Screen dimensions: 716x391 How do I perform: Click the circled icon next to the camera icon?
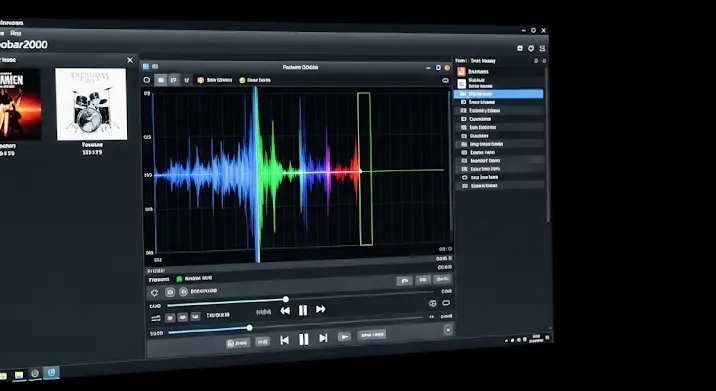(x=184, y=292)
